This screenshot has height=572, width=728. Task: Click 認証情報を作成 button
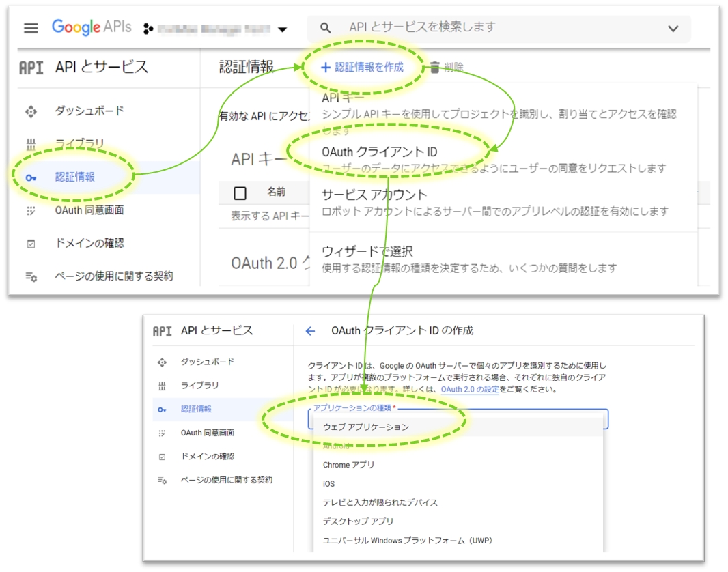pyautogui.click(x=363, y=67)
